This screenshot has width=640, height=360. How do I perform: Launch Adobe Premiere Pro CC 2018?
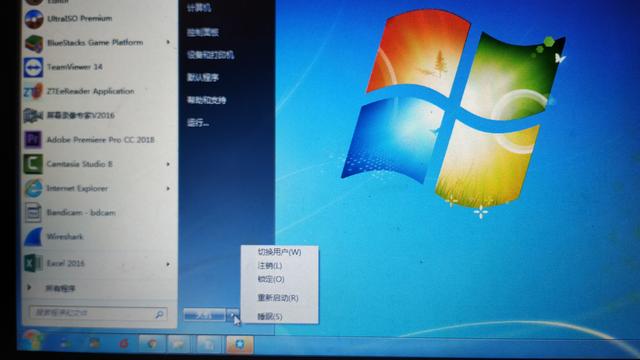pos(100,140)
